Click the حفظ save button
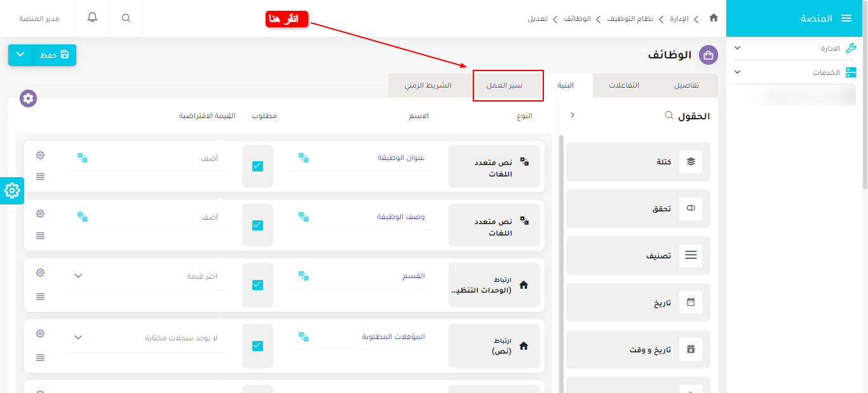 tap(54, 55)
